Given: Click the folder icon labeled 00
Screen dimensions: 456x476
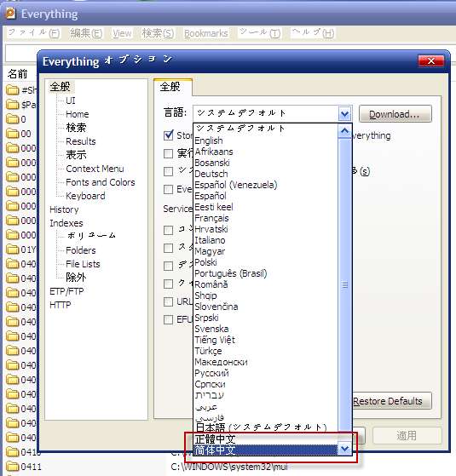Looking at the screenshot, I should coord(13,134).
